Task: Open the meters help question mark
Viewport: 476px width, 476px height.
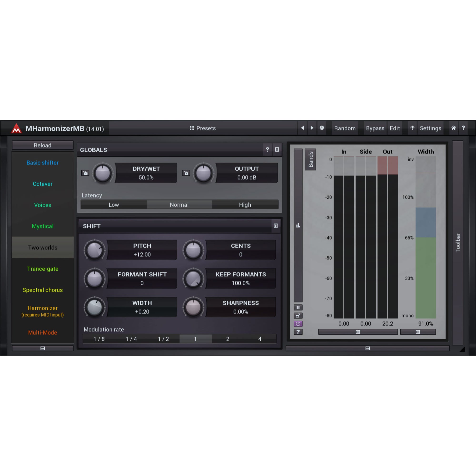Action: coord(298,332)
